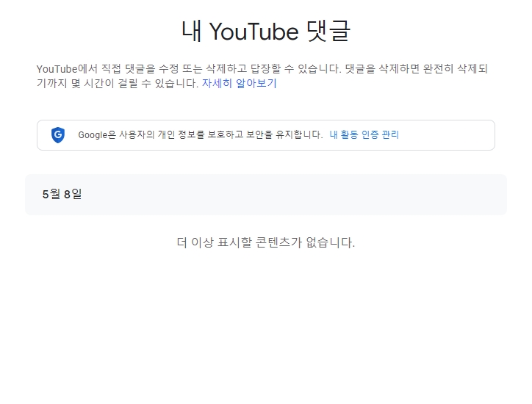The image size is (532, 404).
Task: Click the 내 YouTube 댓글 page title
Action: (266, 31)
